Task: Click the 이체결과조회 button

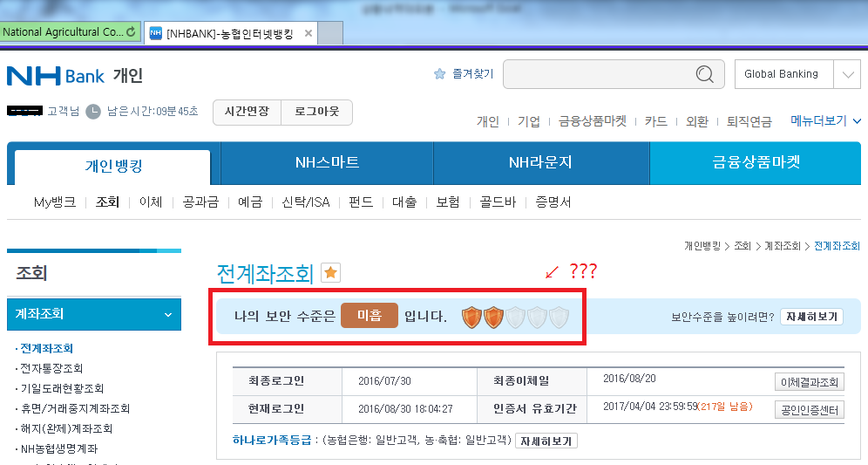Action: click(x=809, y=382)
